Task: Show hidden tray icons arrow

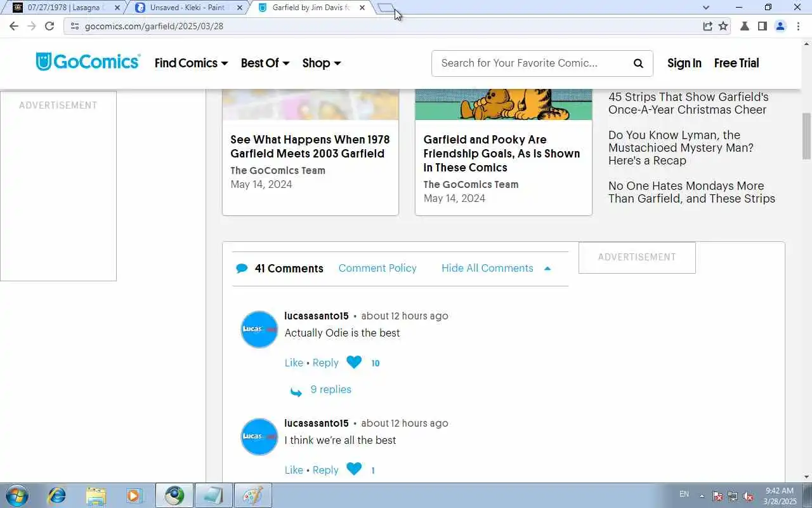Action: tap(702, 496)
